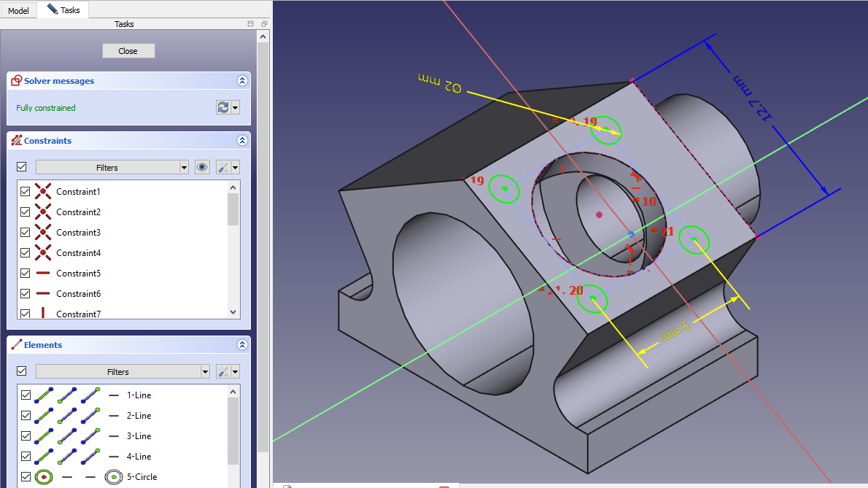868x488 pixels.
Task: Uncheck the Constraint2 checkbox
Action: tap(26, 212)
